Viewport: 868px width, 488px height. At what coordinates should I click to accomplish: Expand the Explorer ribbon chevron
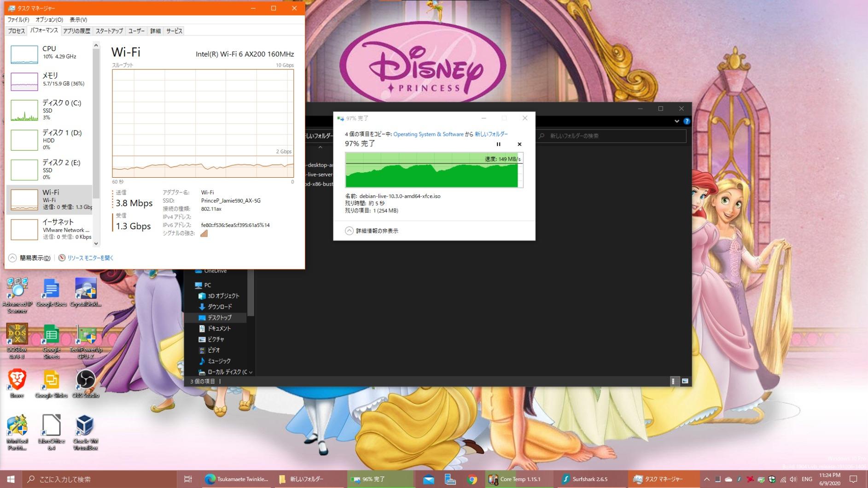(677, 122)
